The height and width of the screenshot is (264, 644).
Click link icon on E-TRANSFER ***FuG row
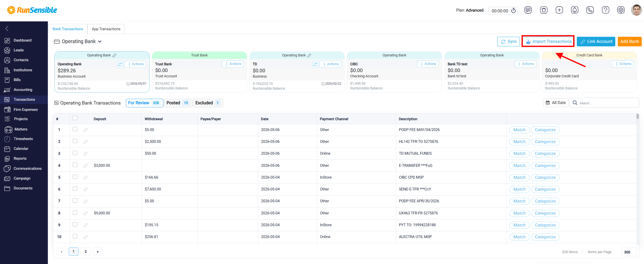(x=86, y=166)
